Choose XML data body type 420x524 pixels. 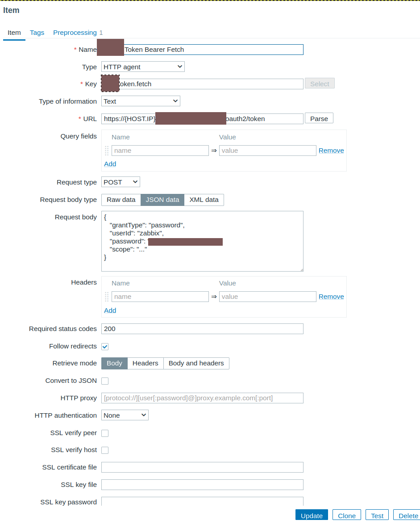point(204,200)
